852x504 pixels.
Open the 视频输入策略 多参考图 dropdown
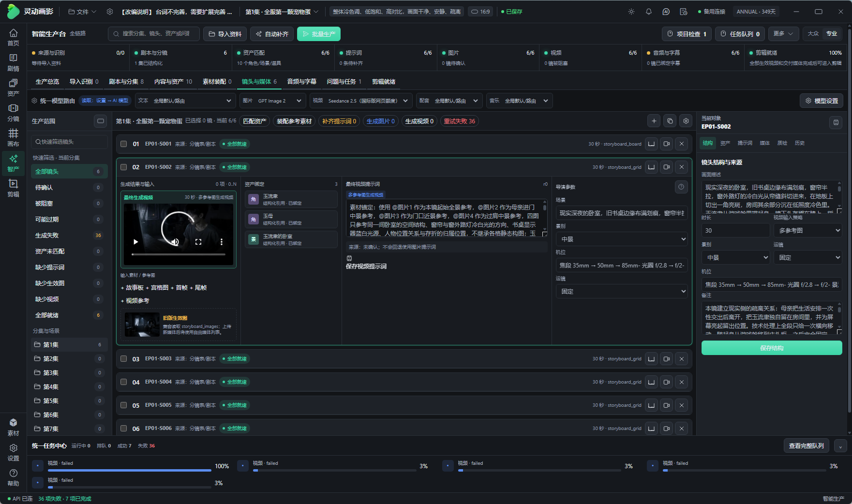(x=807, y=231)
